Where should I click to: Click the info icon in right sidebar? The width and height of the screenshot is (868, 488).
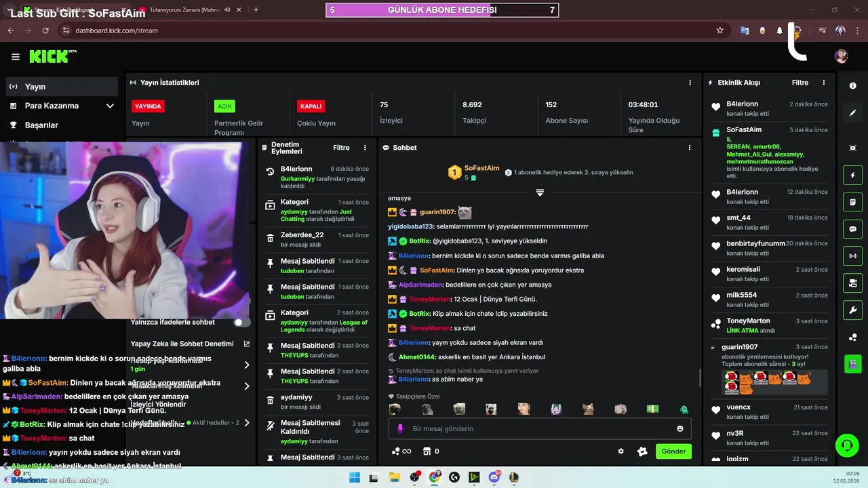tap(853, 86)
